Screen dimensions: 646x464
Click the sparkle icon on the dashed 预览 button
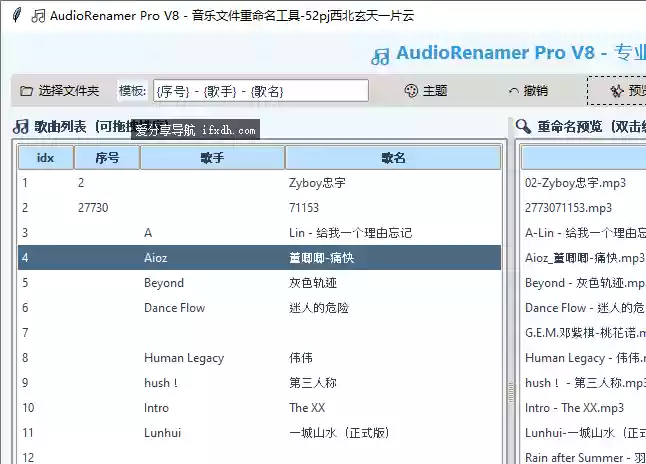617,91
